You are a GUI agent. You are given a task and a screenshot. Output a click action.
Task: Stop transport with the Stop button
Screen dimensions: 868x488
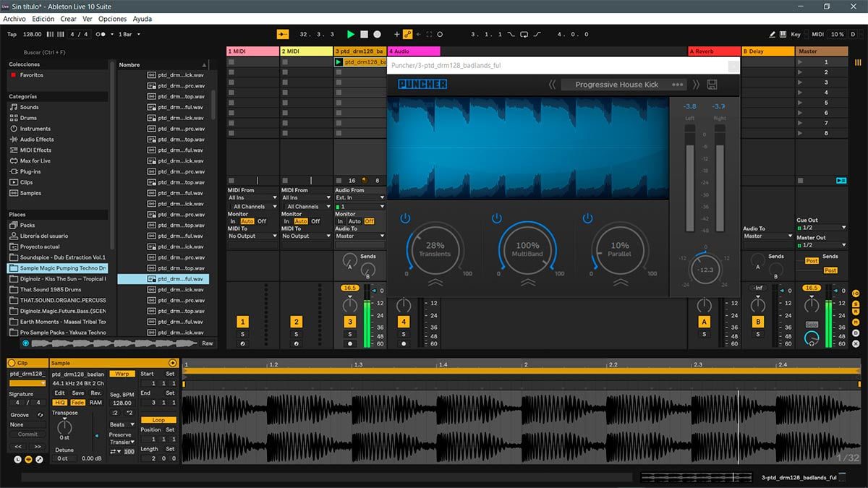click(x=364, y=34)
